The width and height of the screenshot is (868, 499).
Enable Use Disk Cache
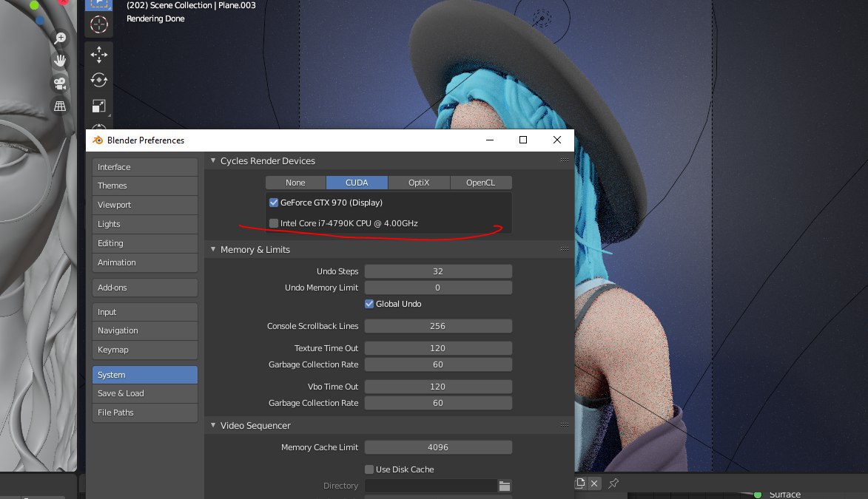tap(369, 469)
